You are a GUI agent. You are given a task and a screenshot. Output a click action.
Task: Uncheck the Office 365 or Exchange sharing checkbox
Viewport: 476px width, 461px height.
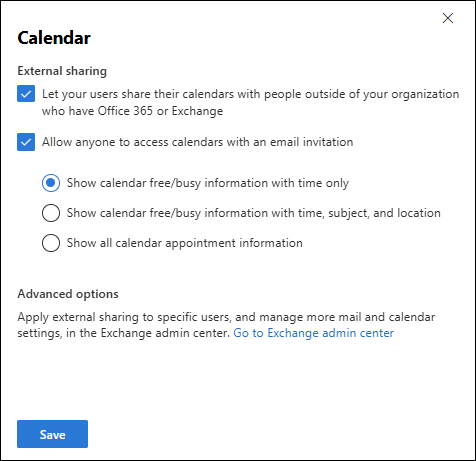pyautogui.click(x=26, y=94)
